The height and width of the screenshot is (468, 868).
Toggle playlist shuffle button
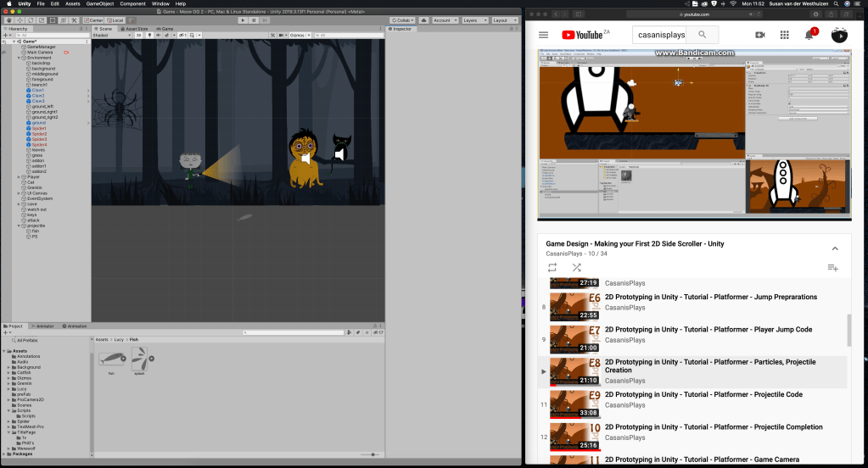(576, 268)
